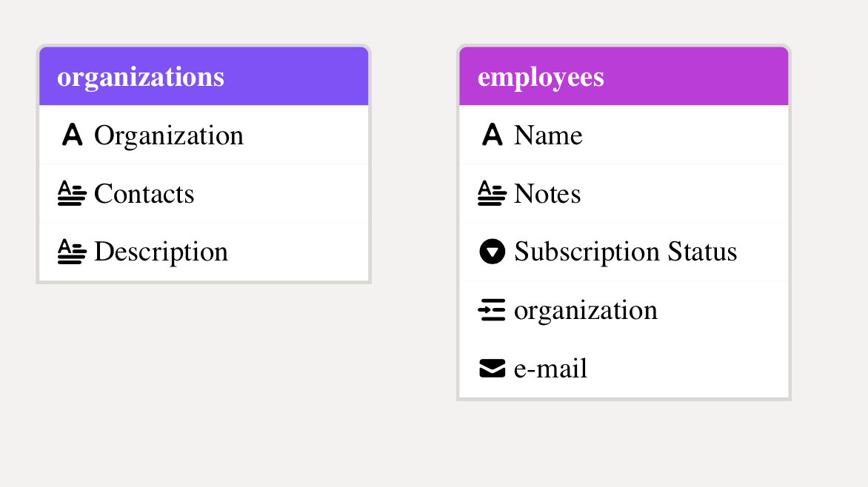
Task: Select the Contacts field row
Action: point(204,193)
